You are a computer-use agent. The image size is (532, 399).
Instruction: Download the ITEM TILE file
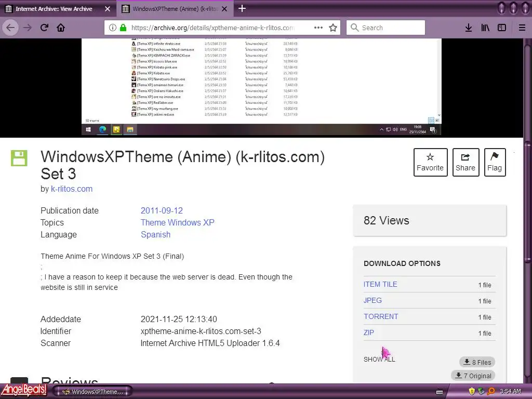click(x=380, y=284)
